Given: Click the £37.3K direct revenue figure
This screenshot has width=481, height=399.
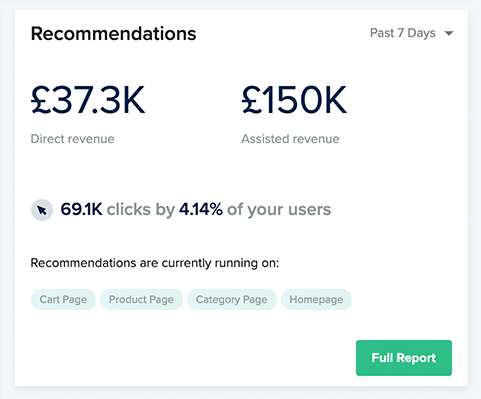Looking at the screenshot, I should pyautogui.click(x=88, y=100).
